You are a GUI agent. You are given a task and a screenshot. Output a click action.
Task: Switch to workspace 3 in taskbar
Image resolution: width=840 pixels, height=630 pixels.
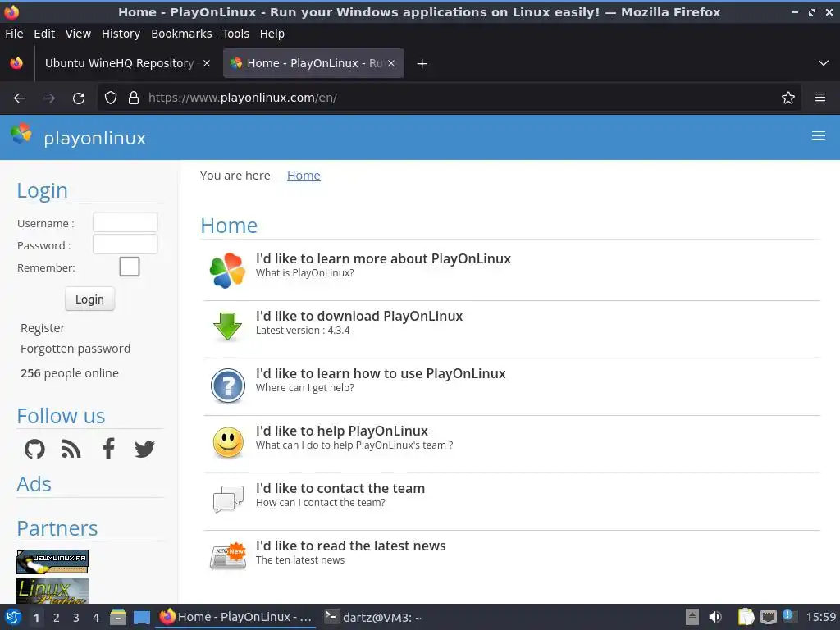coord(76,618)
